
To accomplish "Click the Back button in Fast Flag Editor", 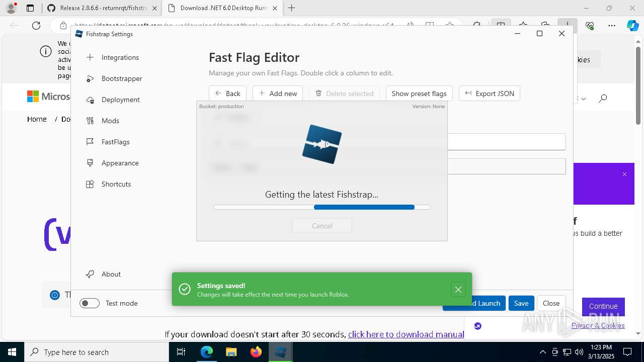I will click(227, 94).
